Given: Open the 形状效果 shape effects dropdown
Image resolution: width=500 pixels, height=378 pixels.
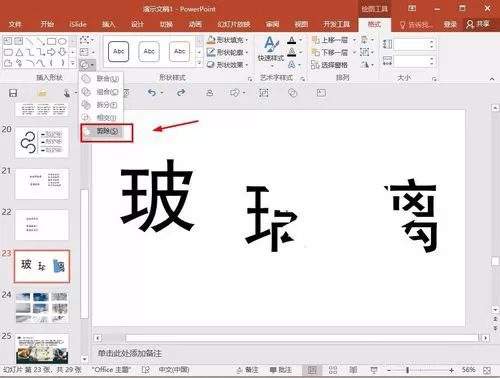Looking at the screenshot, I should (228, 65).
